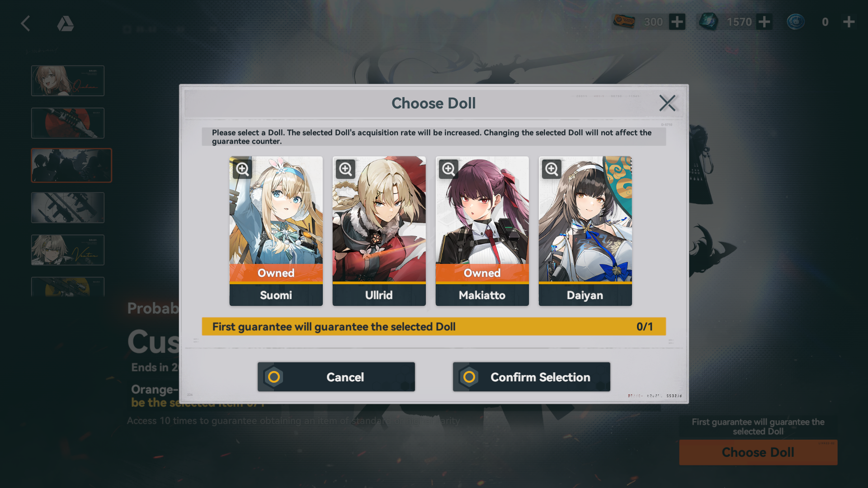868x488 pixels.
Task: Zoom into Suomi's portrait with magnifier icon
Action: (x=243, y=169)
